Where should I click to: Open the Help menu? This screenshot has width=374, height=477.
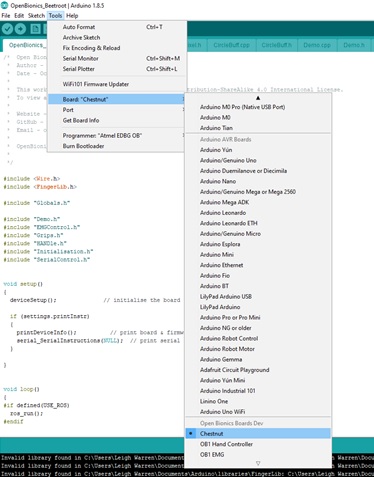point(72,16)
